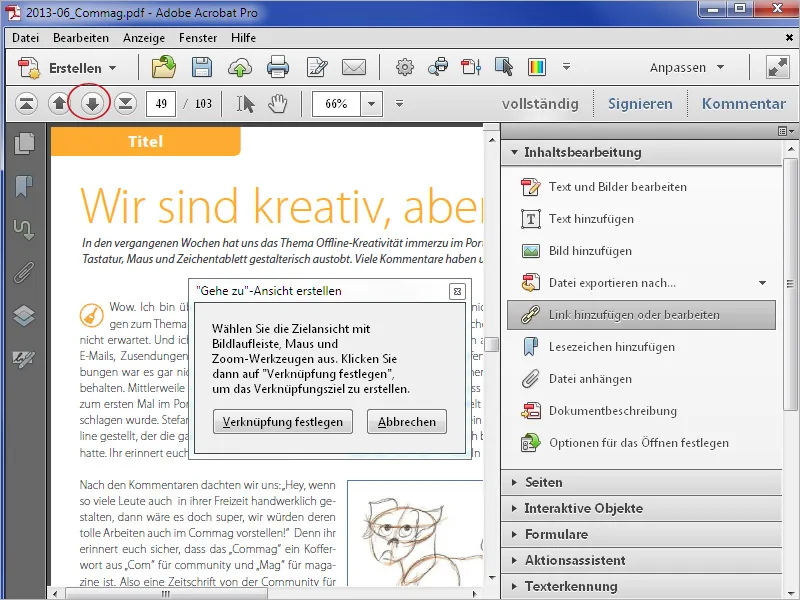The image size is (800, 600).
Task: Click the cloud upload icon
Action: (240, 67)
